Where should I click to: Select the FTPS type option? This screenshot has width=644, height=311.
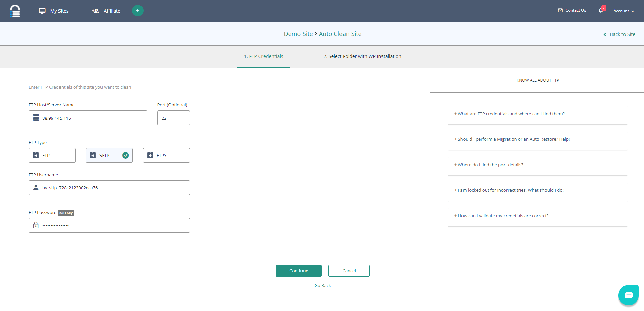(166, 155)
